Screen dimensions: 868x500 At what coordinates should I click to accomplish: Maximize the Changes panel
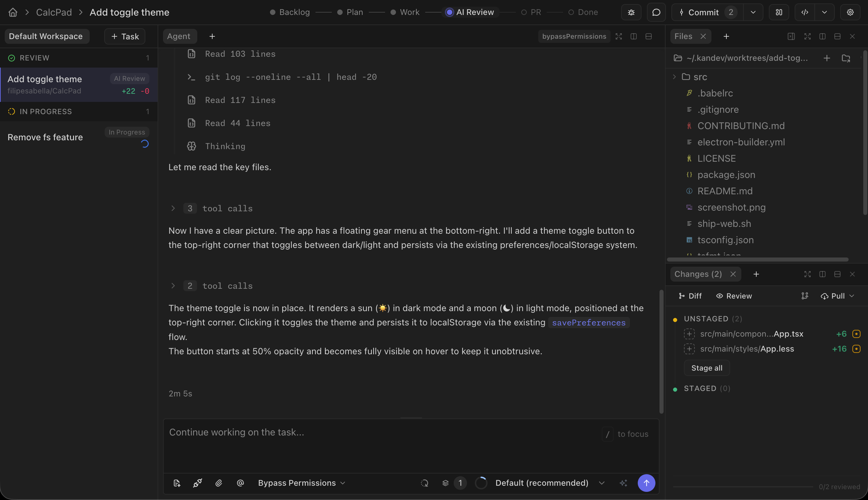tap(807, 274)
